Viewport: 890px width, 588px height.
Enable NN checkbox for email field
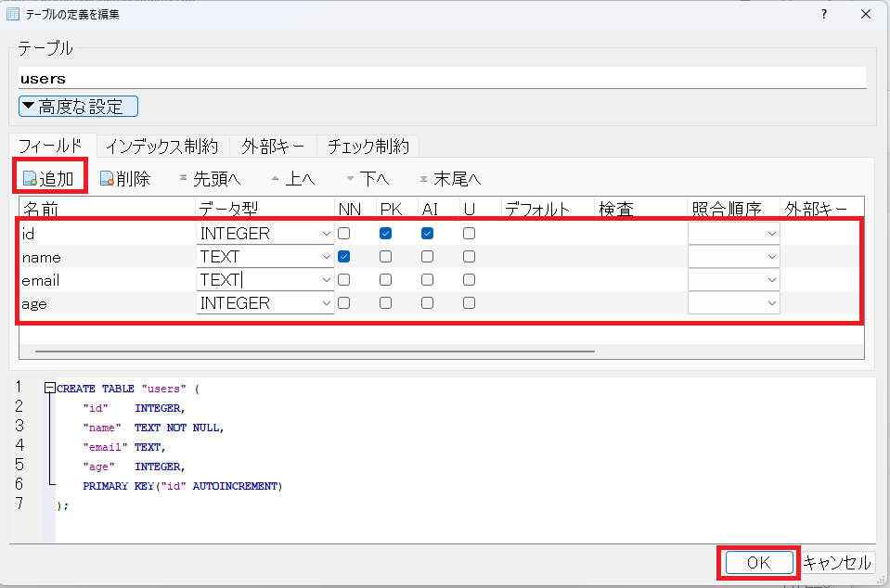pos(344,279)
